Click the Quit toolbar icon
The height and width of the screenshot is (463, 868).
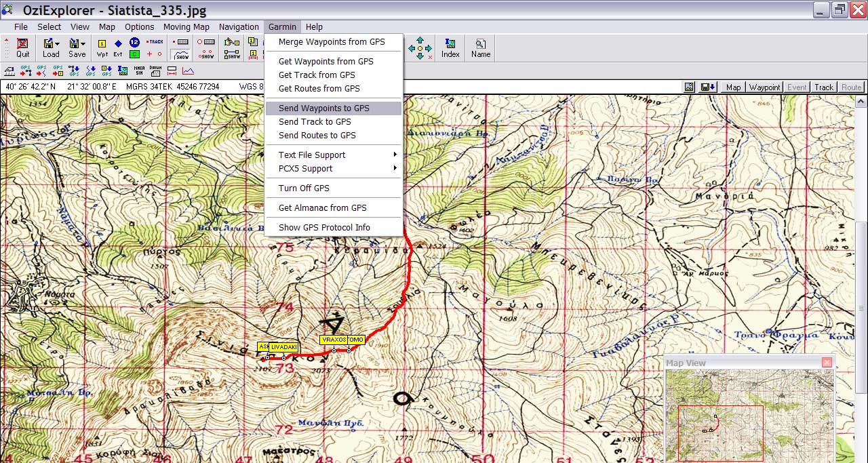pos(23,48)
